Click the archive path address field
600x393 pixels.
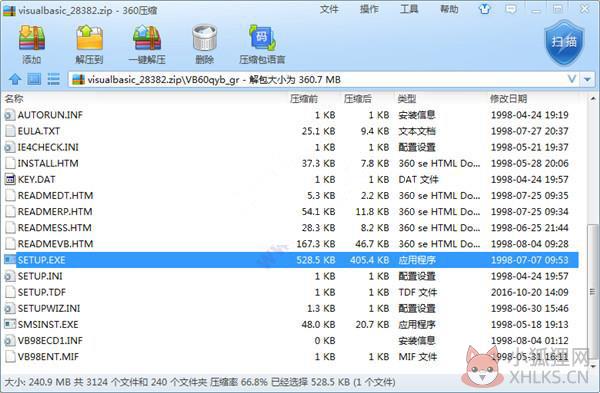pyautogui.click(x=323, y=80)
